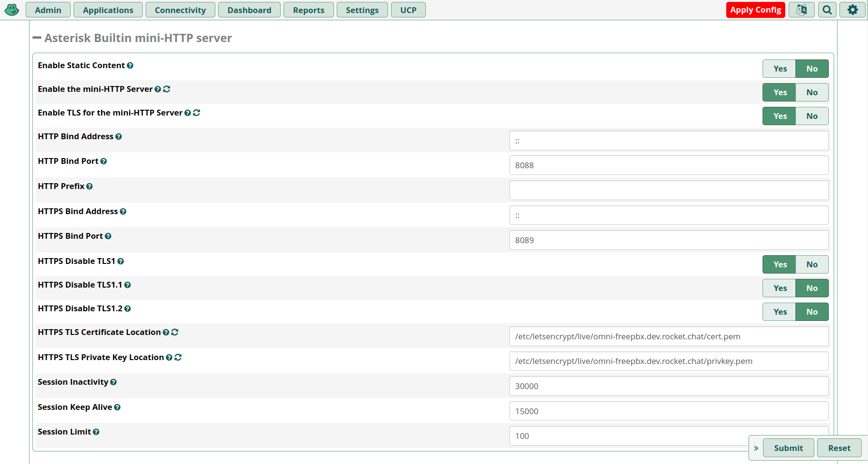Click help icon next to Session Limit
This screenshot has width=868, height=464.
96,432
